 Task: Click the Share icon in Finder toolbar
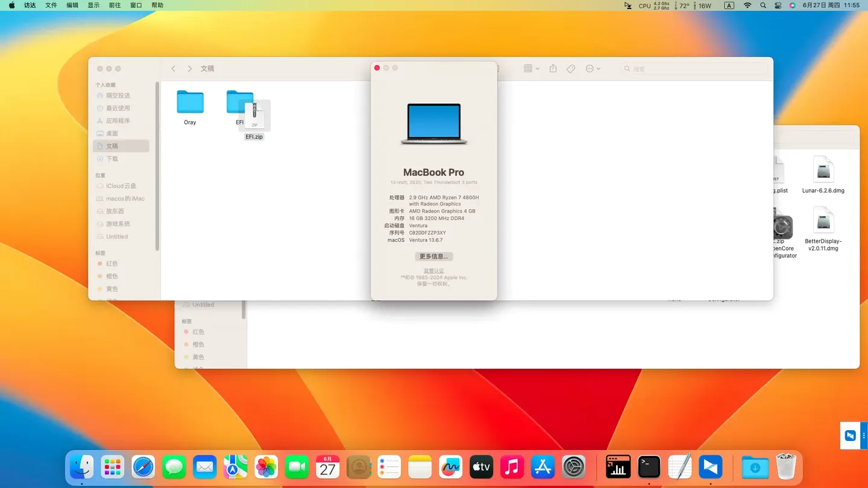(553, 69)
